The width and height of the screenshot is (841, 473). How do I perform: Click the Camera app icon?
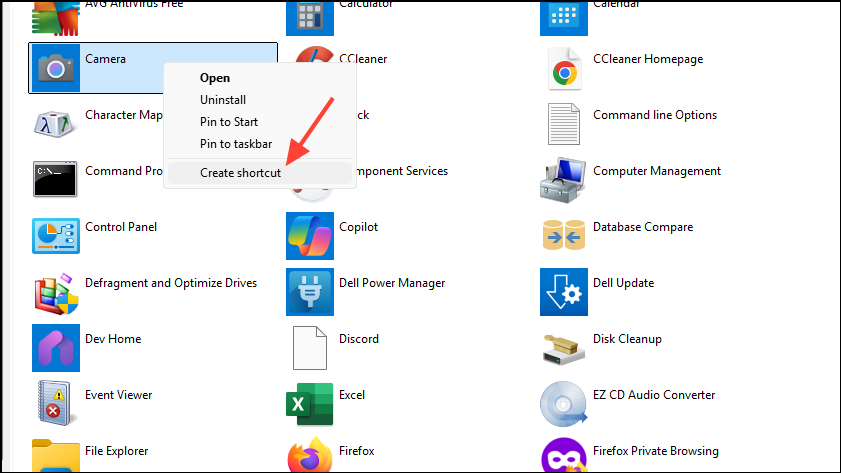(x=56, y=68)
